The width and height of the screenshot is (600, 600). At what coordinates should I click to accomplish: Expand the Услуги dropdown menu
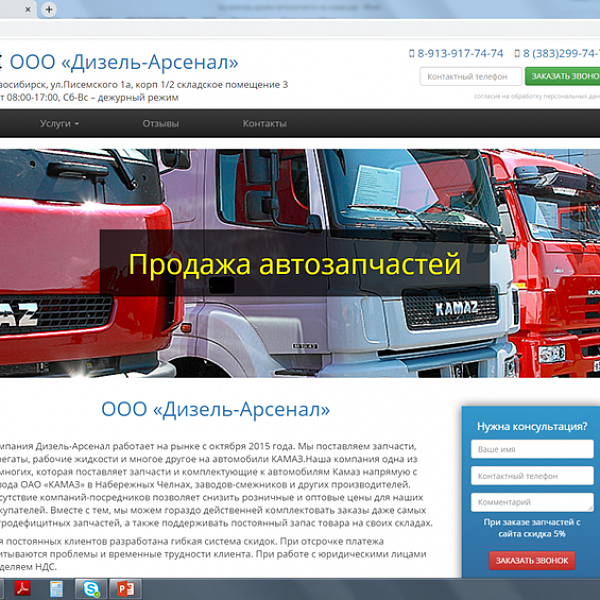[x=59, y=124]
